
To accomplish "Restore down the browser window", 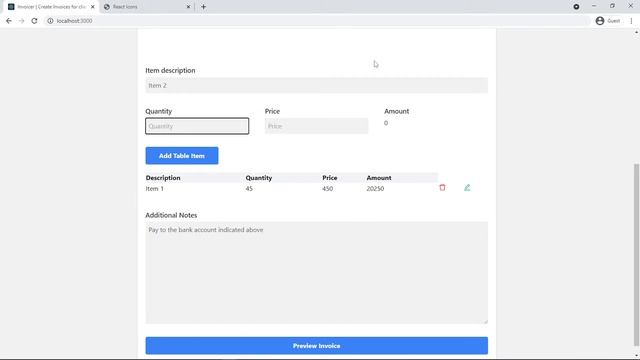I will pyautogui.click(x=612, y=6).
